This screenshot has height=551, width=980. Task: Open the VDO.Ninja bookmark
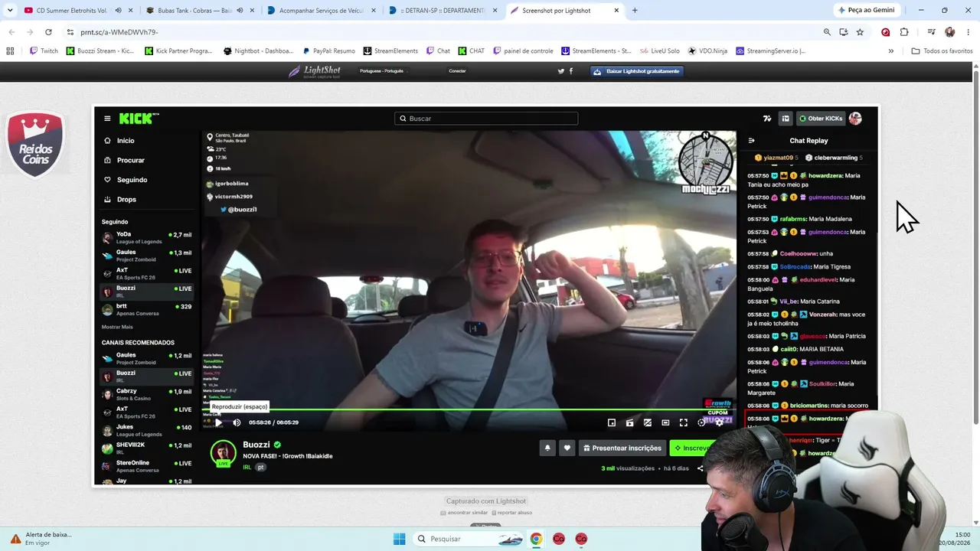click(x=707, y=51)
